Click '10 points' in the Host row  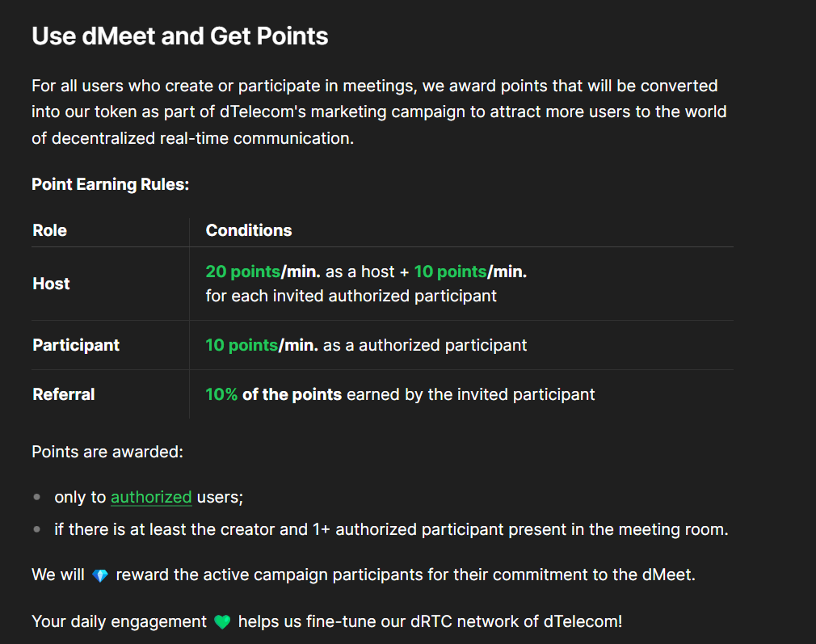[450, 271]
